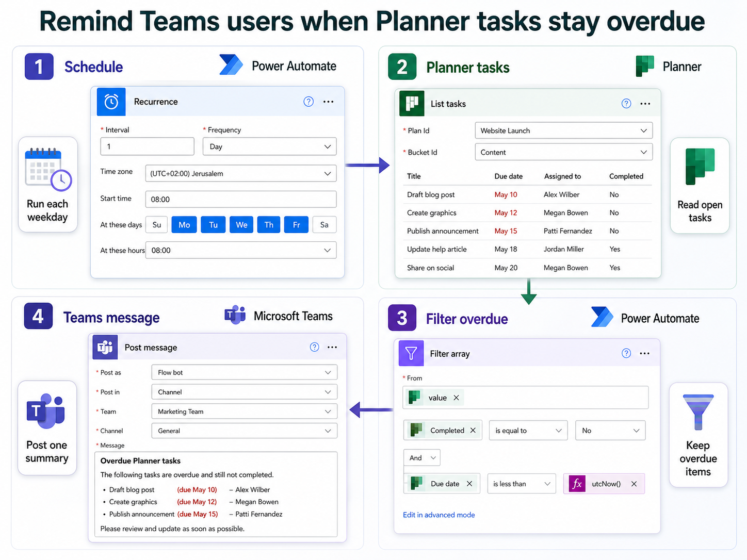
Task: Remove the value token from From field
Action: click(456, 398)
